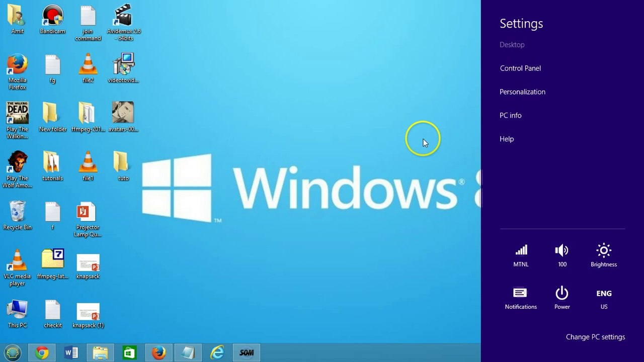The image size is (644, 362).
Task: Switch to Firefox on the taskbar
Action: (159, 353)
